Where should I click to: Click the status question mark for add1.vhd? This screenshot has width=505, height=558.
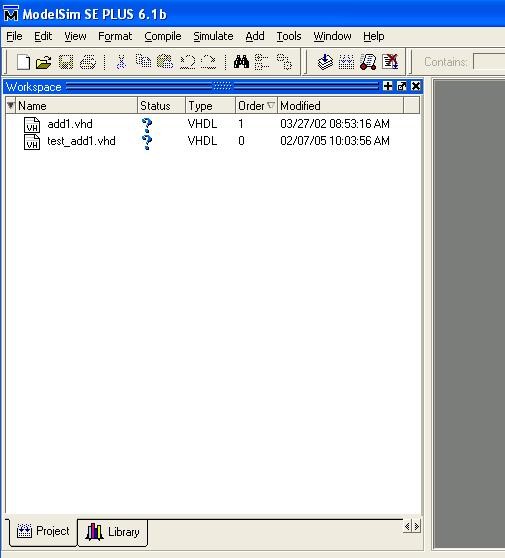(147, 125)
